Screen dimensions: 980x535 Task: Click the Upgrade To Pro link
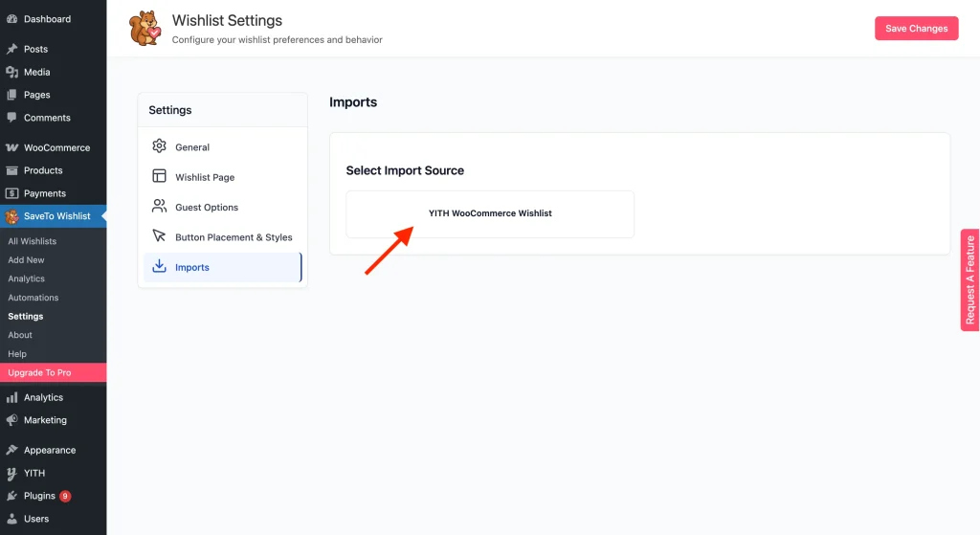(40, 372)
